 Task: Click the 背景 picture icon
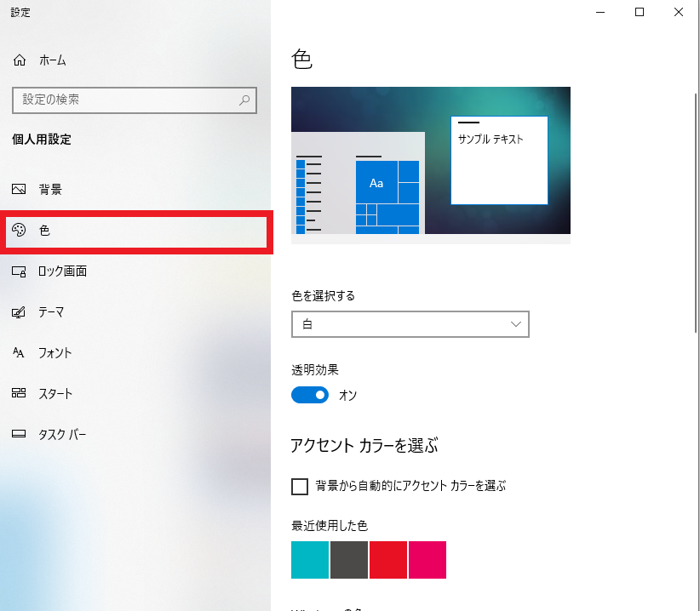coord(19,189)
